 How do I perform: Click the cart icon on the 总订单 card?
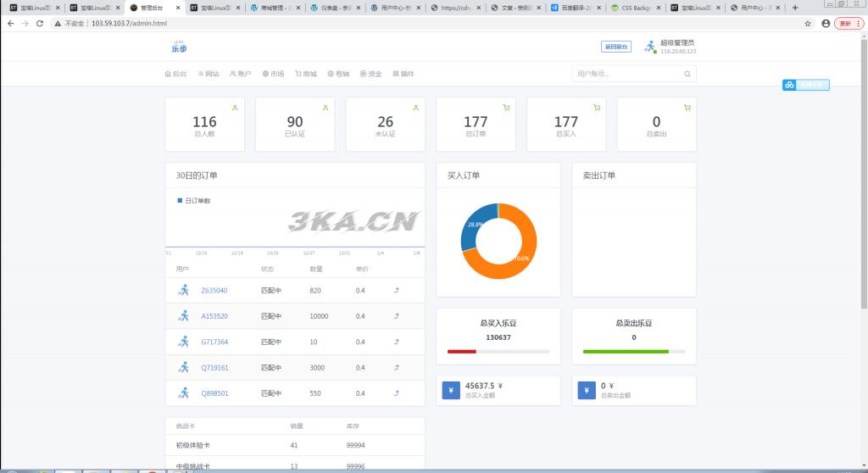[x=506, y=108]
